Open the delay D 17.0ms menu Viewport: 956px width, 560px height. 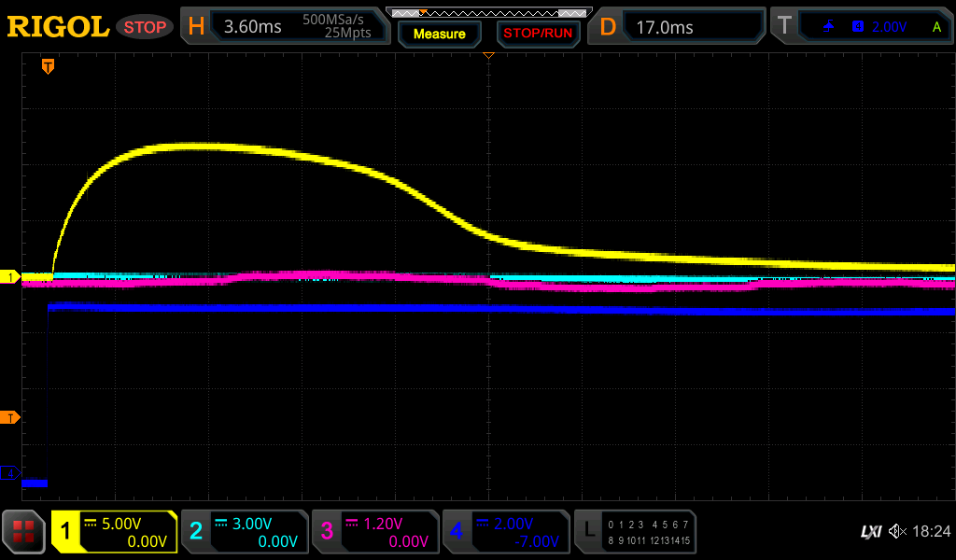(x=679, y=27)
